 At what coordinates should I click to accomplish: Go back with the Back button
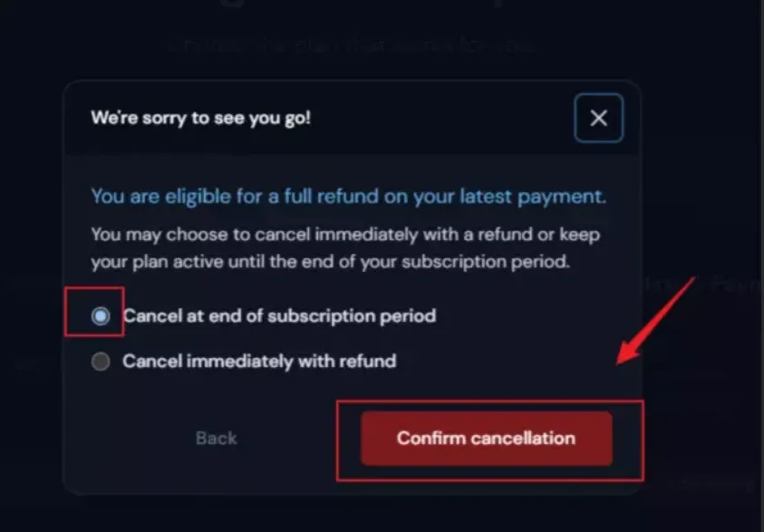pos(216,439)
